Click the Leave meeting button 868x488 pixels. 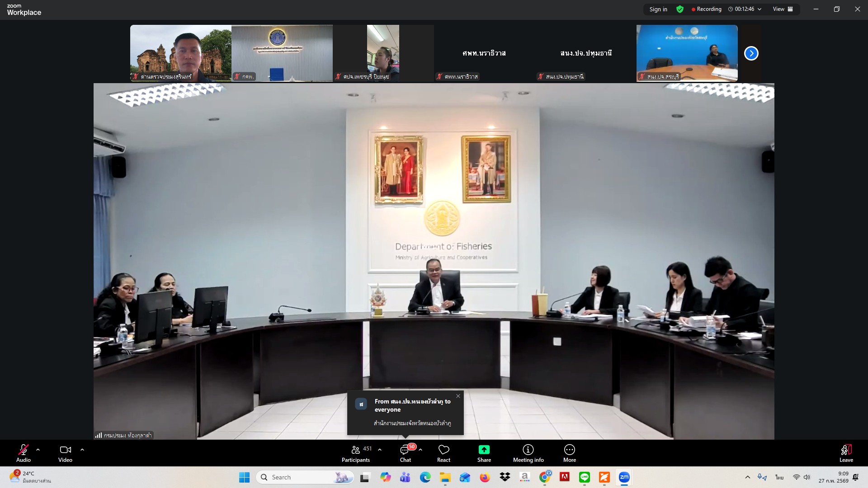[846, 453]
